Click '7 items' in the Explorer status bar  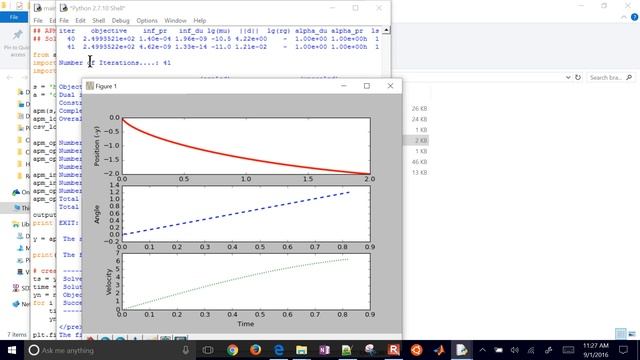click(x=17, y=335)
